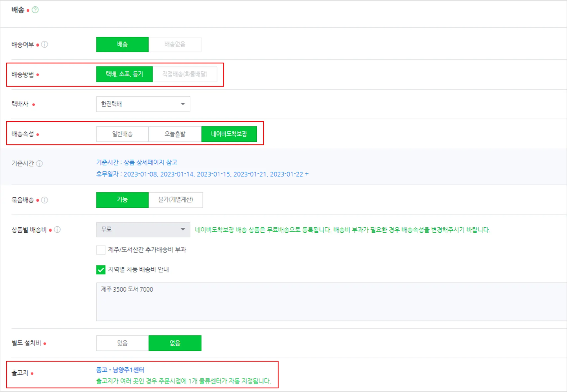This screenshot has width=567, height=392.
Task: Click the info icon beside 묶음배송
Action: 45,200
